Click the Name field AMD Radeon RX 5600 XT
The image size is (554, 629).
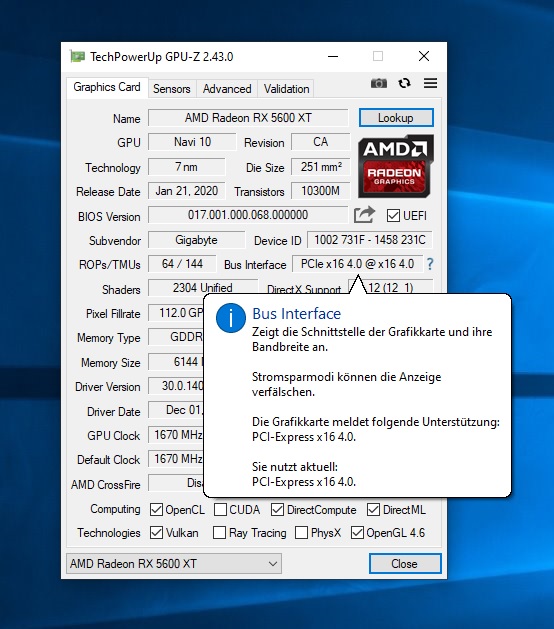[248, 118]
